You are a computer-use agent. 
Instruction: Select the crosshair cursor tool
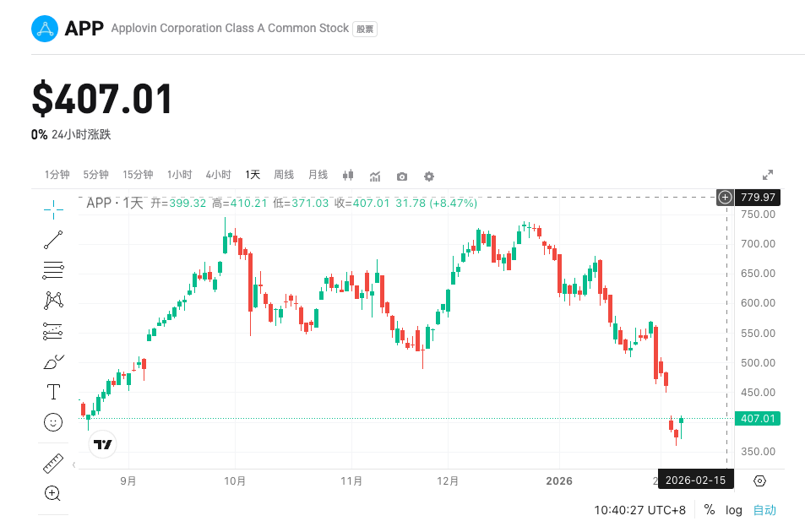click(53, 209)
